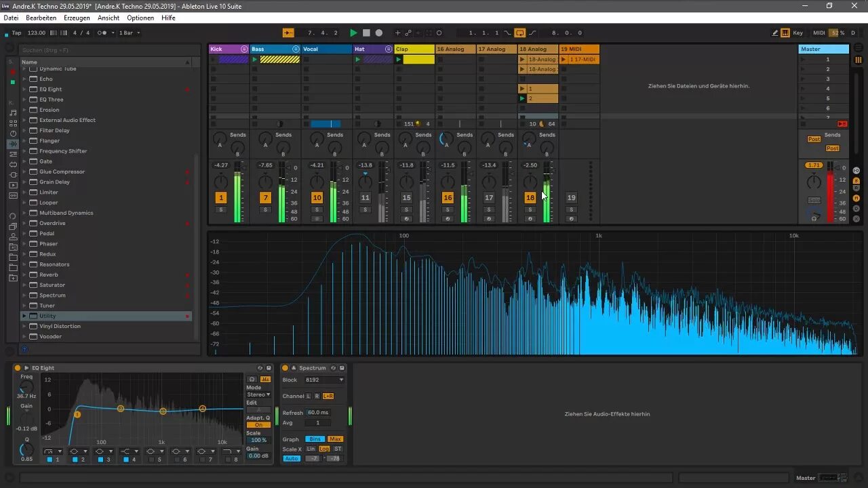Enable EQ band 5 checkbox
This screenshot has height=488, width=868.
tap(152, 460)
